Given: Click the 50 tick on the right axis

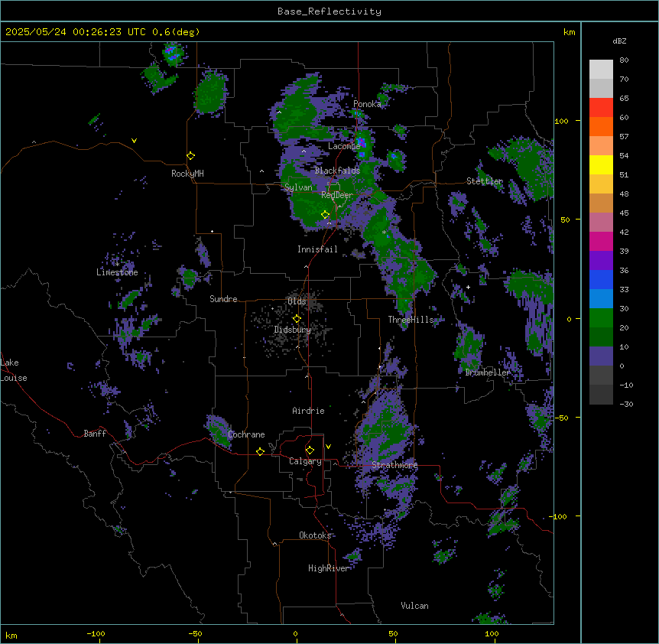Looking at the screenshot, I should [x=565, y=220].
